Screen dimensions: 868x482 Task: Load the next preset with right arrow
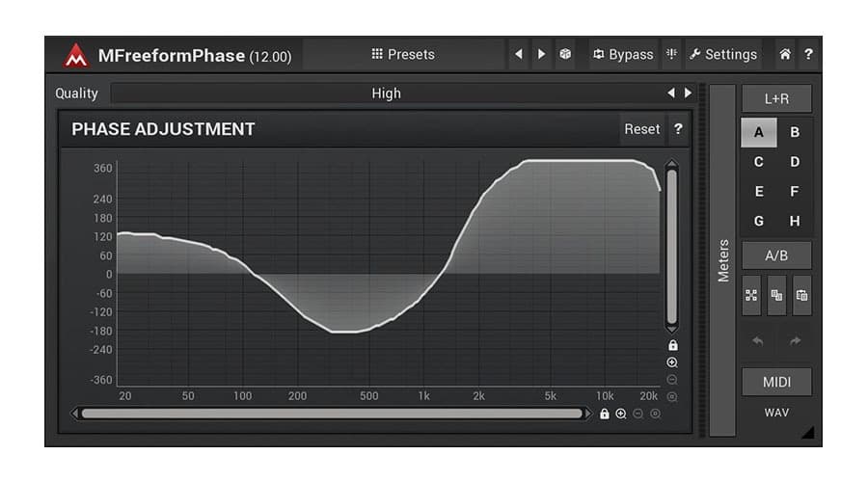(541, 54)
